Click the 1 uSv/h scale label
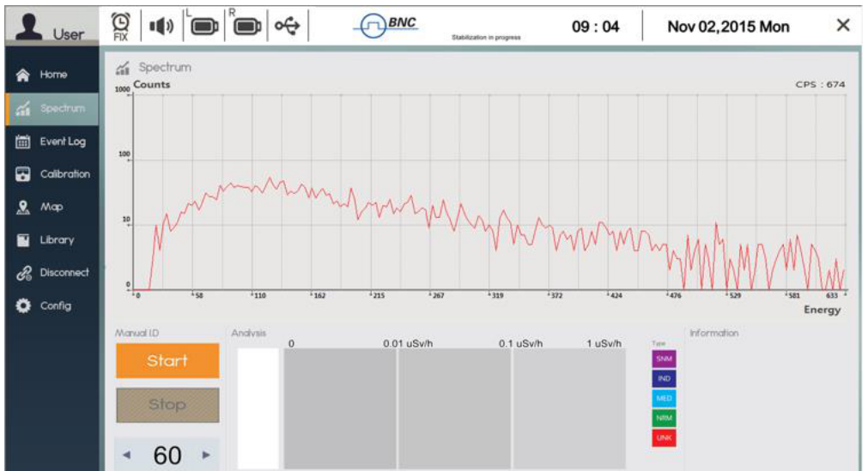 pyautogui.click(x=604, y=344)
